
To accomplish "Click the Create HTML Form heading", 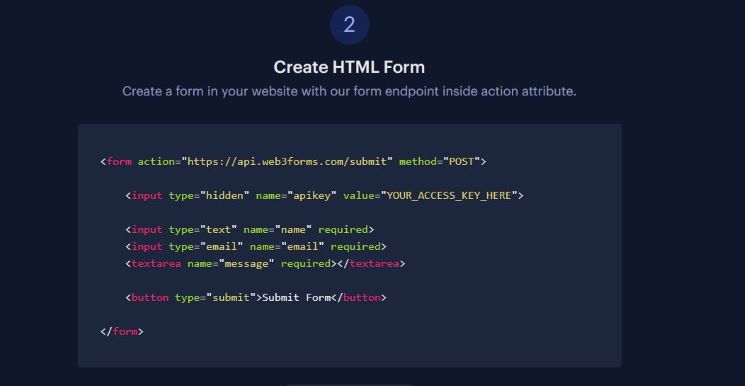I will pyautogui.click(x=349, y=67).
